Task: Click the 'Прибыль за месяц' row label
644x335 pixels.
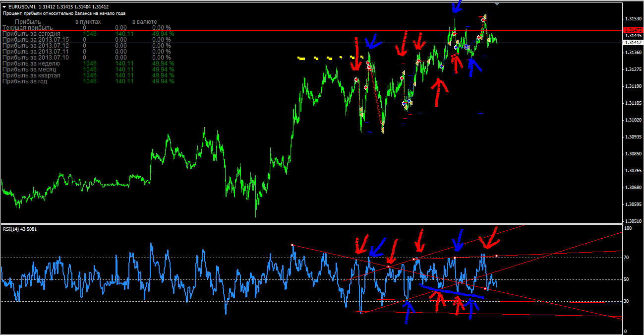Action: point(29,69)
